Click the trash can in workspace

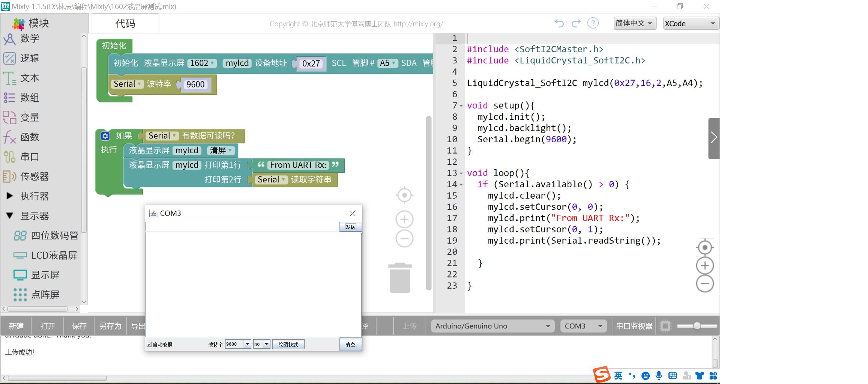click(x=400, y=278)
